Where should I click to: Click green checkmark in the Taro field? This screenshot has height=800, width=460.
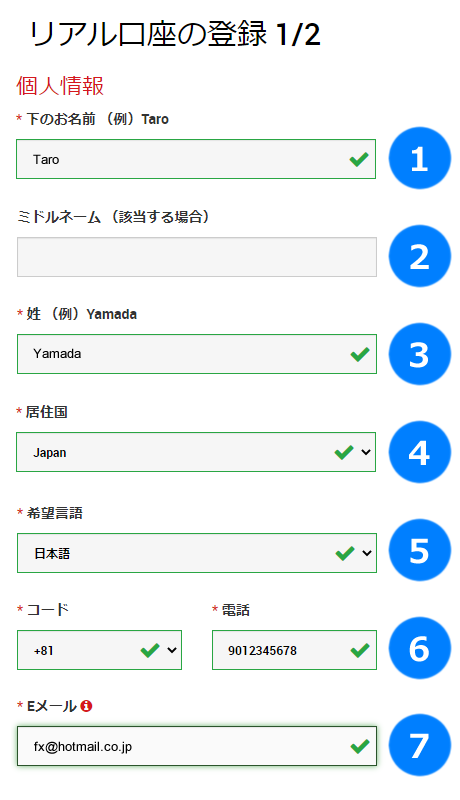359,159
